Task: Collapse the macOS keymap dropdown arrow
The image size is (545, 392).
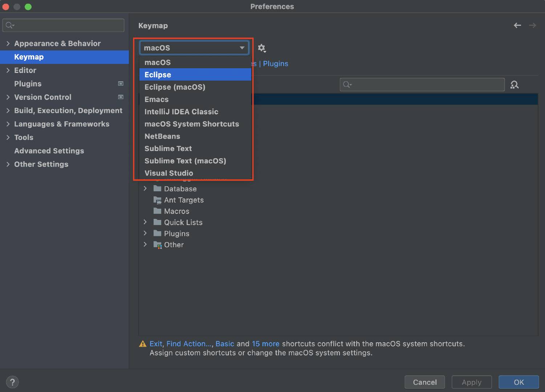Action: 242,48
